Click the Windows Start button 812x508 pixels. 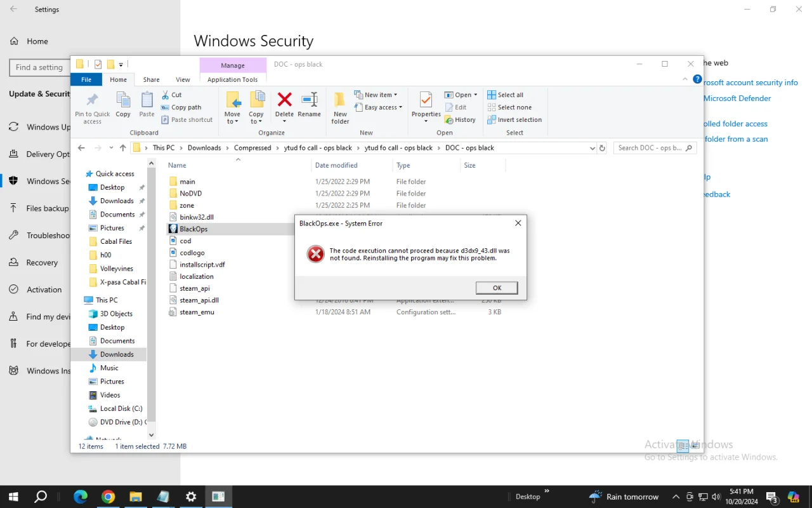13,497
